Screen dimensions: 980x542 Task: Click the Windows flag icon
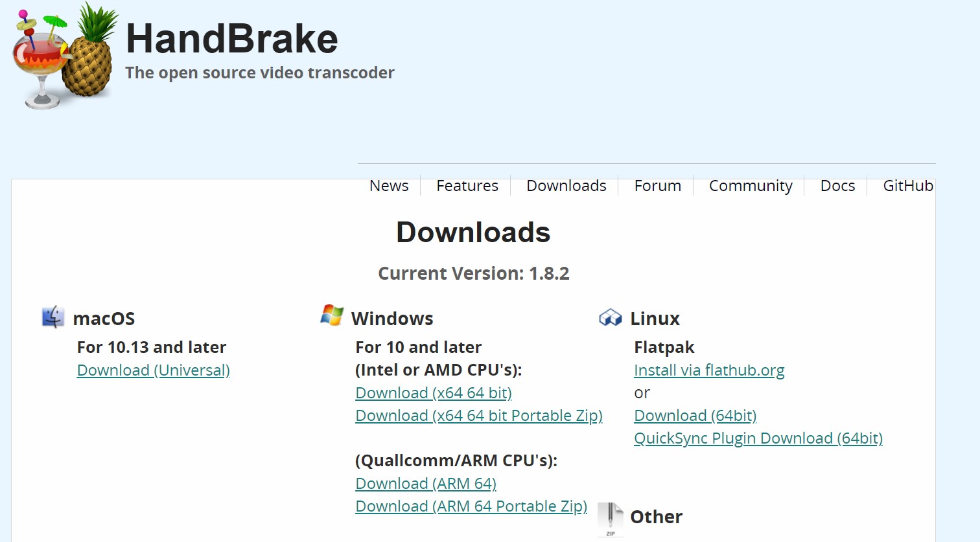[x=332, y=315]
